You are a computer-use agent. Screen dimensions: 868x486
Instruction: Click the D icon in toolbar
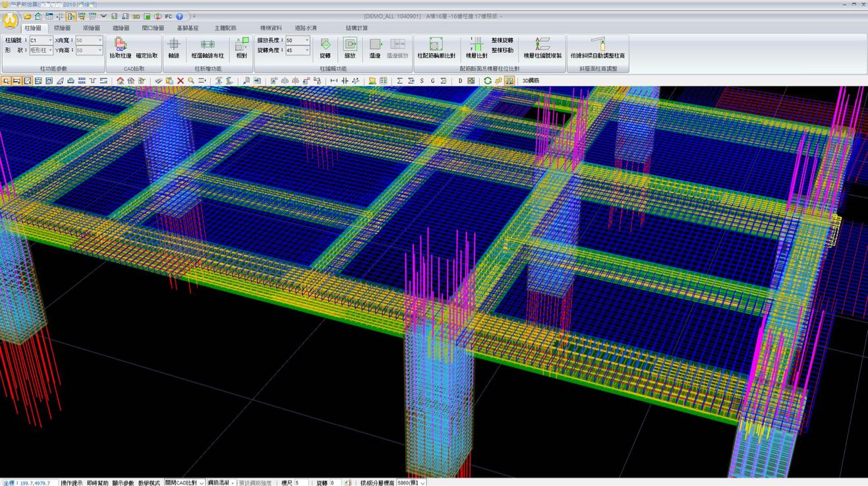460,80
